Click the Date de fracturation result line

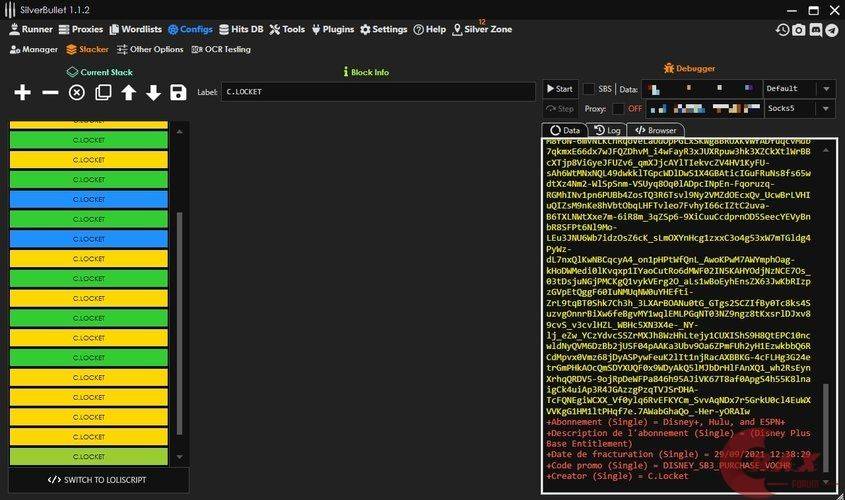click(x=678, y=455)
